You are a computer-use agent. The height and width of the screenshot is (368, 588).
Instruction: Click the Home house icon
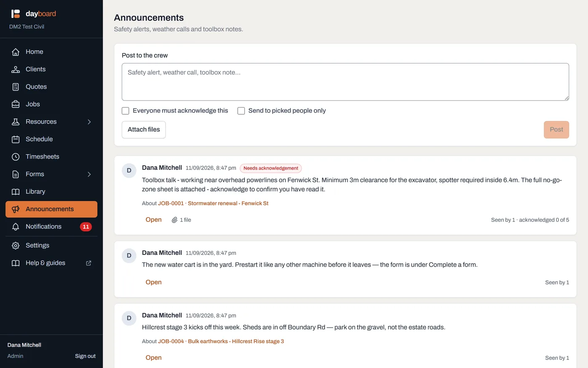pyautogui.click(x=16, y=52)
